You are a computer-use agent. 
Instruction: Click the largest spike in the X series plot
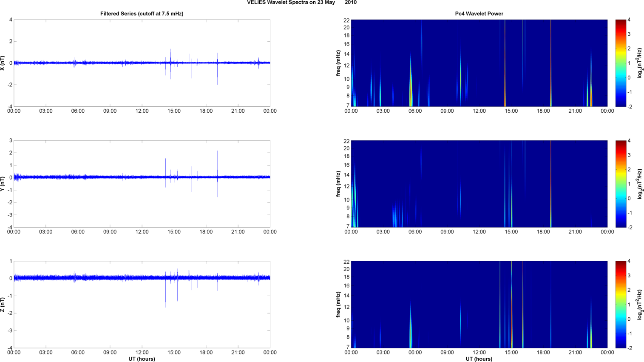189,43
